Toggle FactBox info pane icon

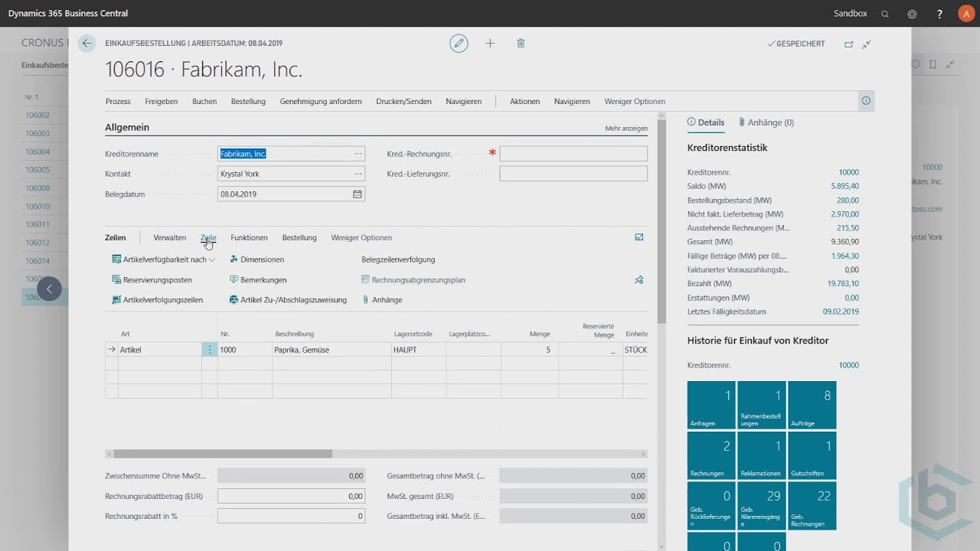[x=866, y=101]
